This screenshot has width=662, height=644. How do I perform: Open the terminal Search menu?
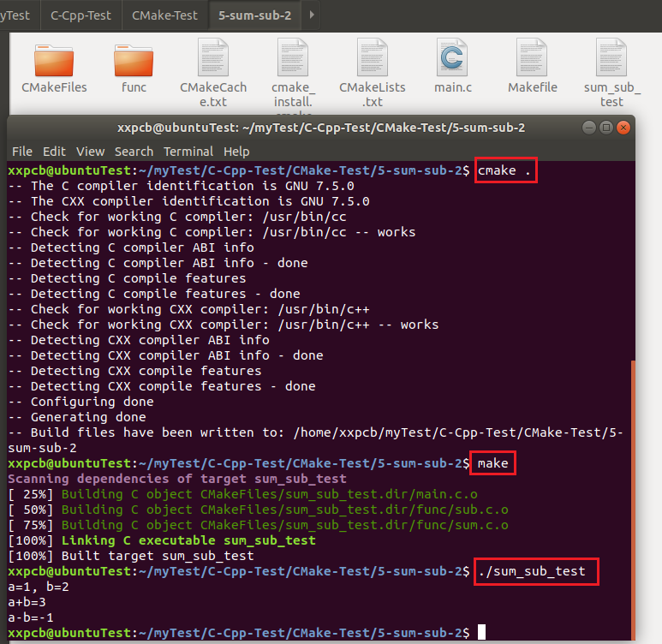134,152
